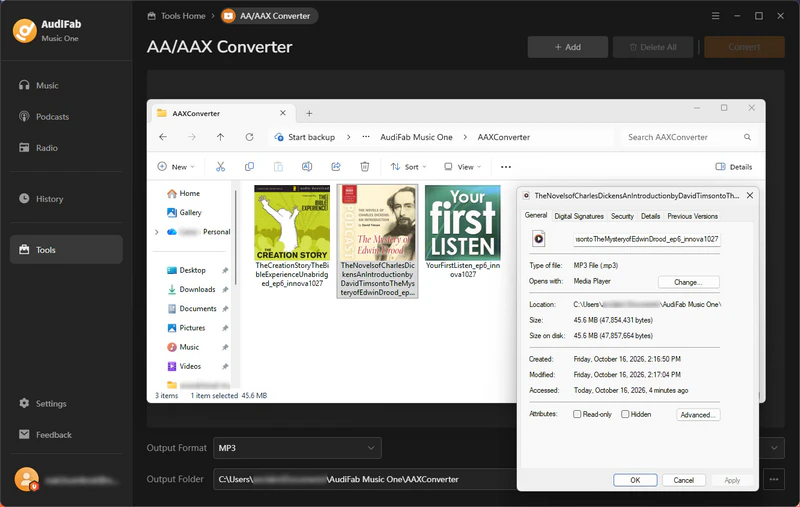
Task: Click the Copy icon in Explorer toolbar
Action: point(249,167)
